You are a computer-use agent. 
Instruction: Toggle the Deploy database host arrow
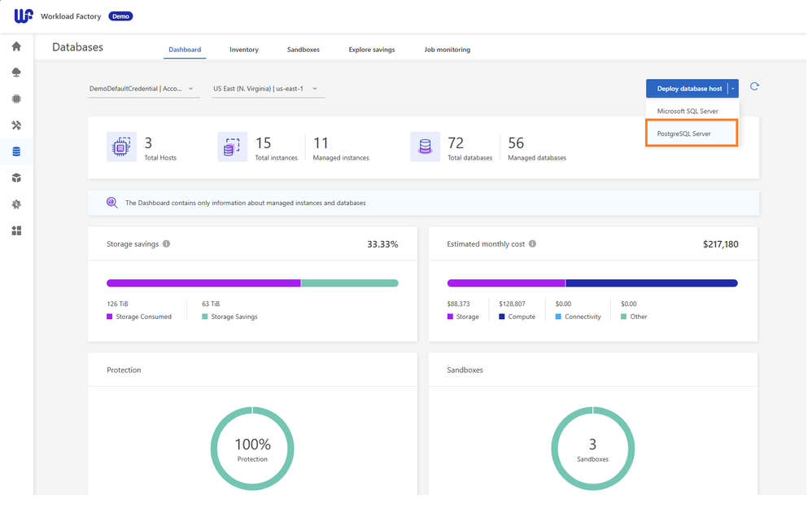(733, 89)
